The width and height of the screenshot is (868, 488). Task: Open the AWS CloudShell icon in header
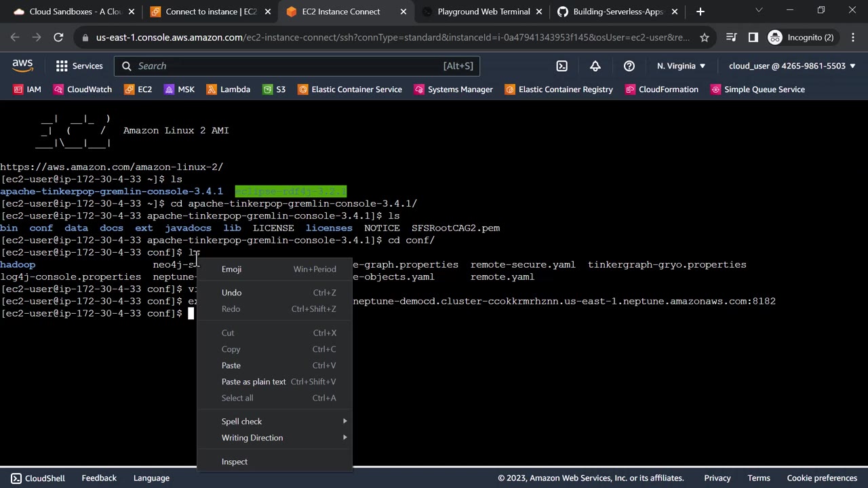click(561, 66)
